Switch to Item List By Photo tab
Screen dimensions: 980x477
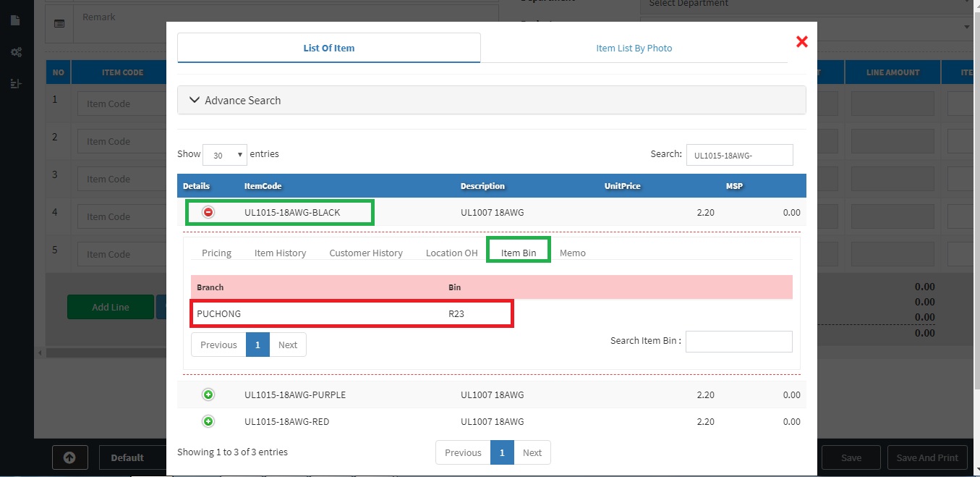(634, 48)
